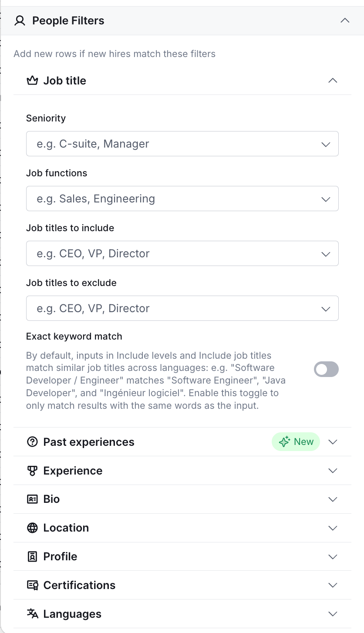Image resolution: width=364 pixels, height=633 pixels.
Task: Click the crown icon beside Job title
Action: tap(32, 81)
